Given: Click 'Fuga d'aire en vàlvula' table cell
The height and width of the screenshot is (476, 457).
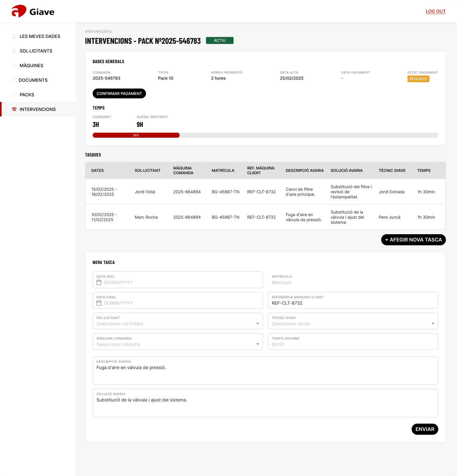Looking at the screenshot, I should [304, 217].
